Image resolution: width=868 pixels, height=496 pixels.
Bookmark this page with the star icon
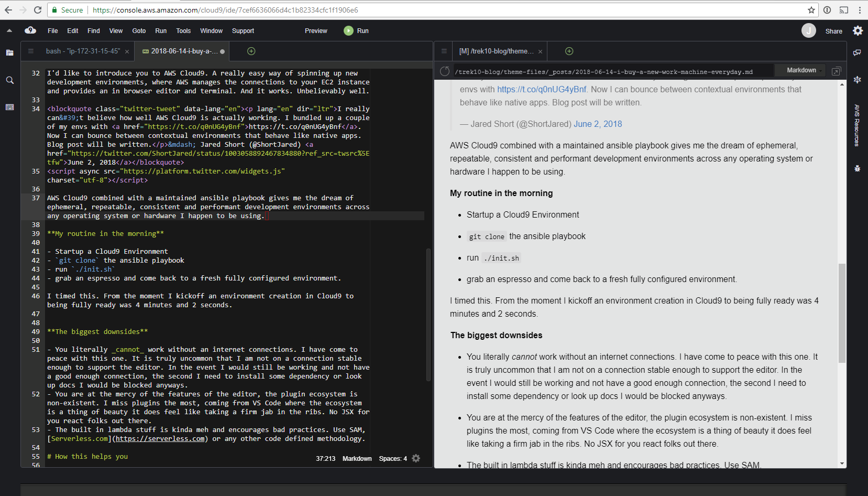tap(811, 10)
